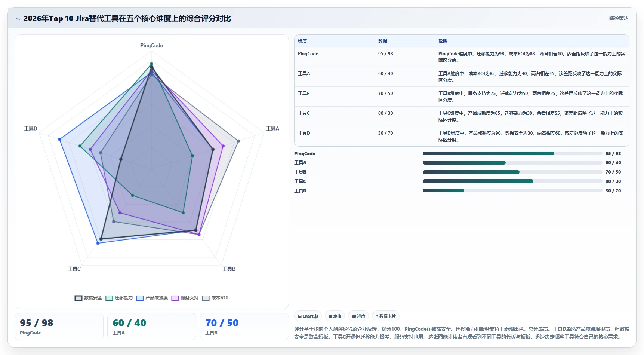The image size is (644, 355).
Task: Click the green data point on the PingCode axis
Action: 151,64
